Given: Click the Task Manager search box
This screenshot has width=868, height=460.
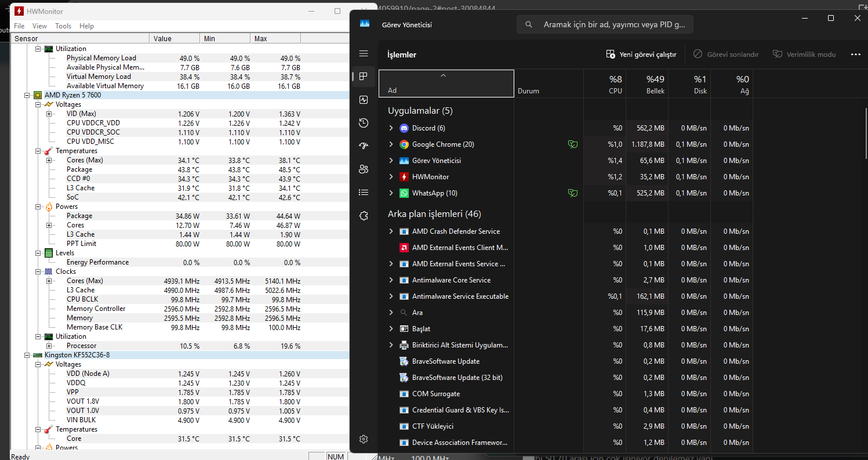Looking at the screenshot, I should [x=605, y=25].
